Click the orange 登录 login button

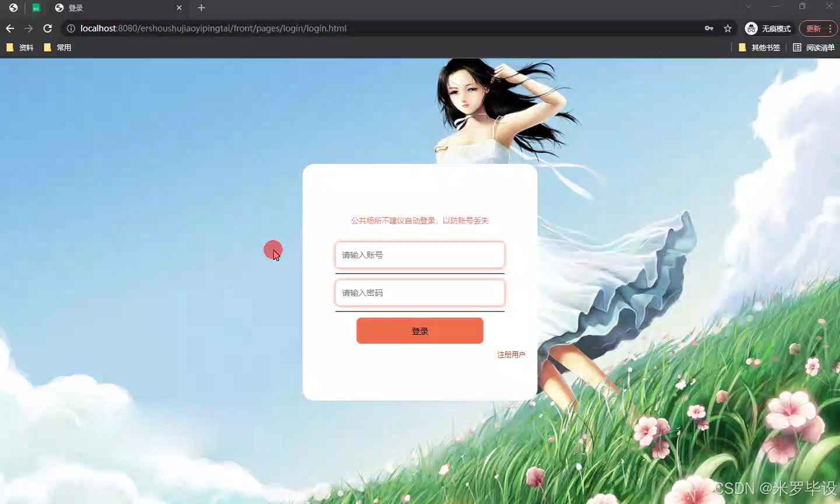tap(420, 331)
